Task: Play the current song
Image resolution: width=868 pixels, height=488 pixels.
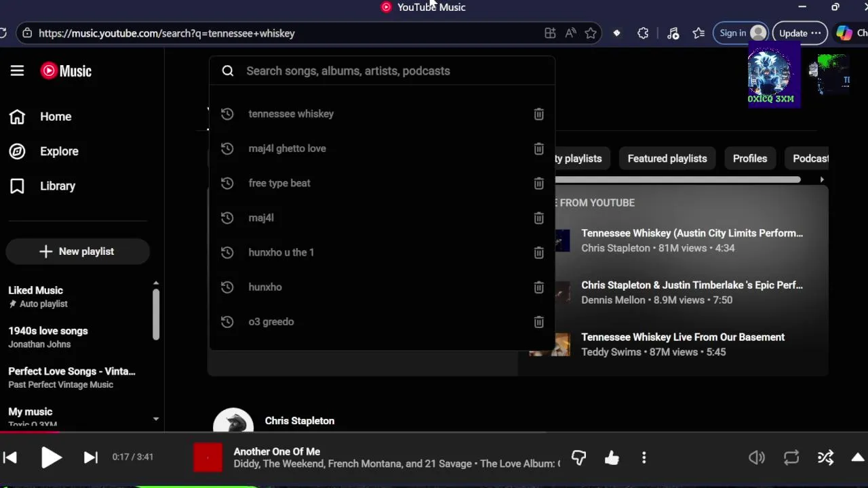Action: pos(51,457)
